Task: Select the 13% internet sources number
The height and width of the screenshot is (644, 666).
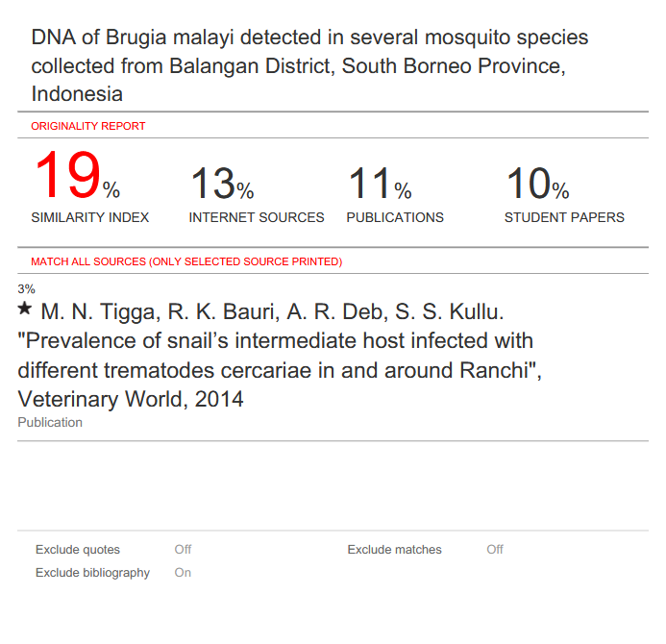Action: [x=223, y=184]
